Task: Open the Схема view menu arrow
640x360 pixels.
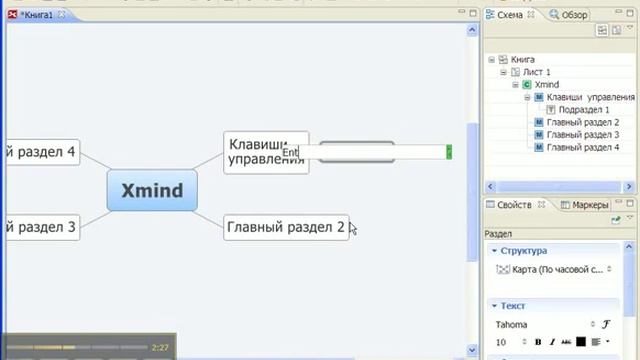Action: point(630,28)
